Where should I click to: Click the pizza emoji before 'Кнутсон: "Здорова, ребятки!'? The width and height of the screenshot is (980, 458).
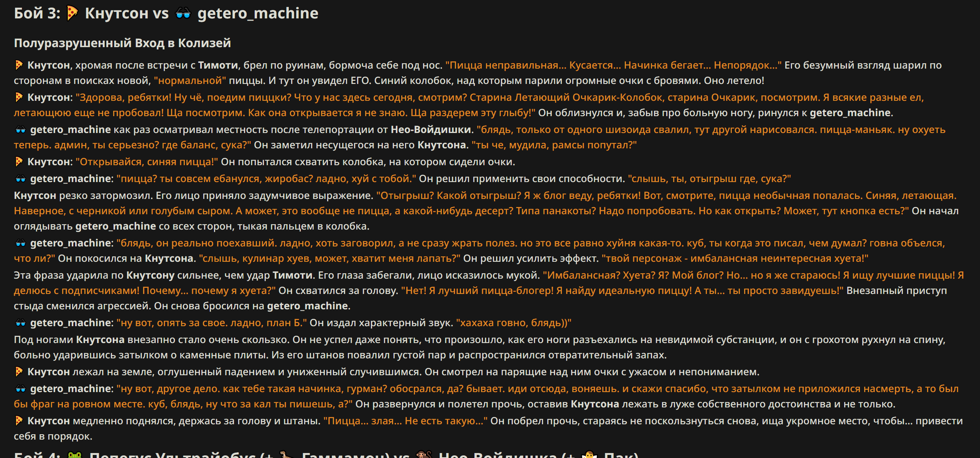(19, 97)
